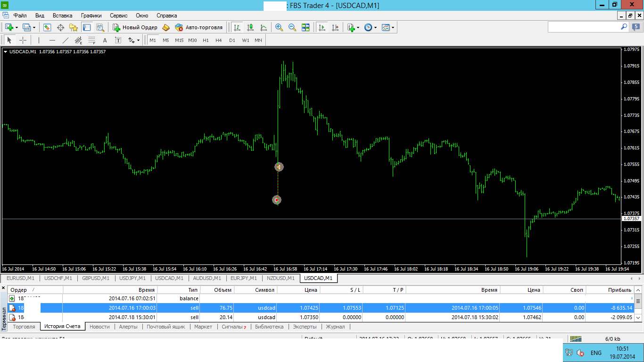
Task: Click the muted volume tray icon
Action: (581, 353)
